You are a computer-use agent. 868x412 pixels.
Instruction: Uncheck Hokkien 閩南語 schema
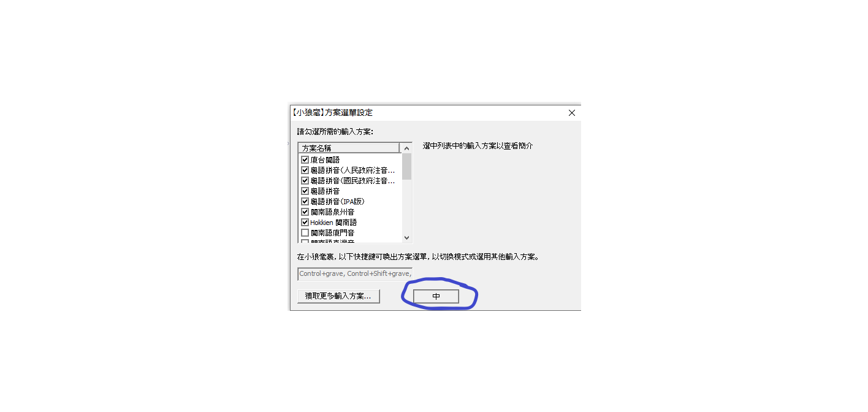pos(305,222)
